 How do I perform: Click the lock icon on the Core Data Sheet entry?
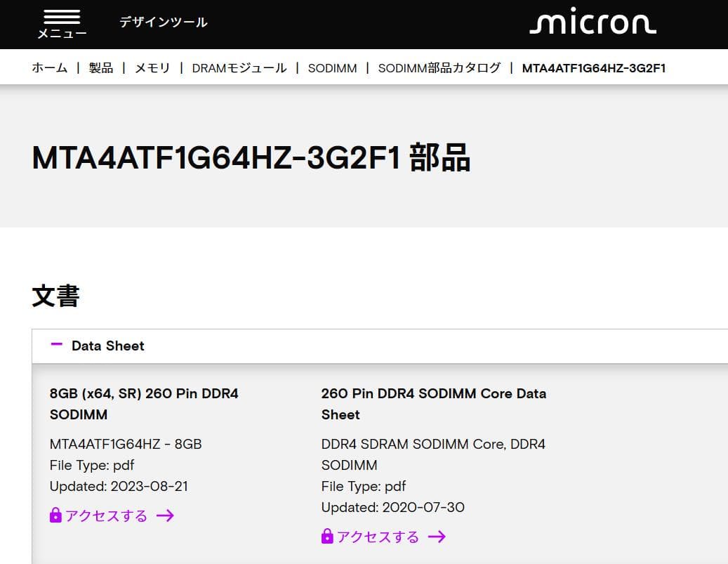coord(326,537)
